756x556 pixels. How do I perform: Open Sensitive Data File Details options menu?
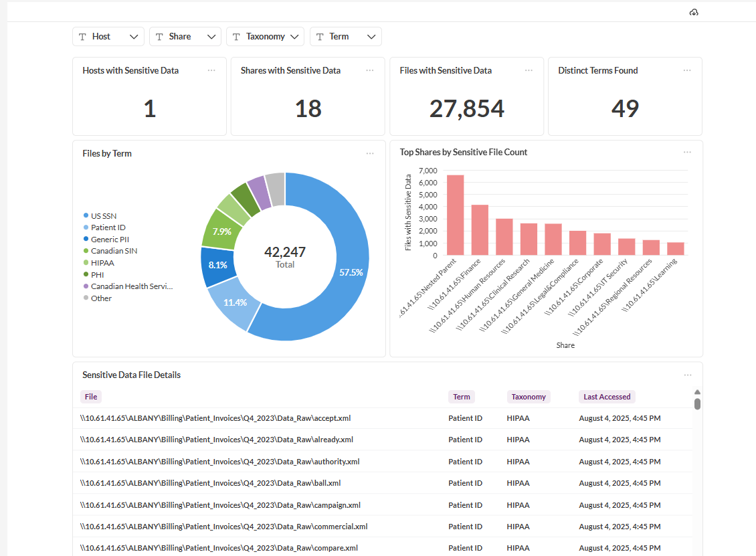coord(687,375)
